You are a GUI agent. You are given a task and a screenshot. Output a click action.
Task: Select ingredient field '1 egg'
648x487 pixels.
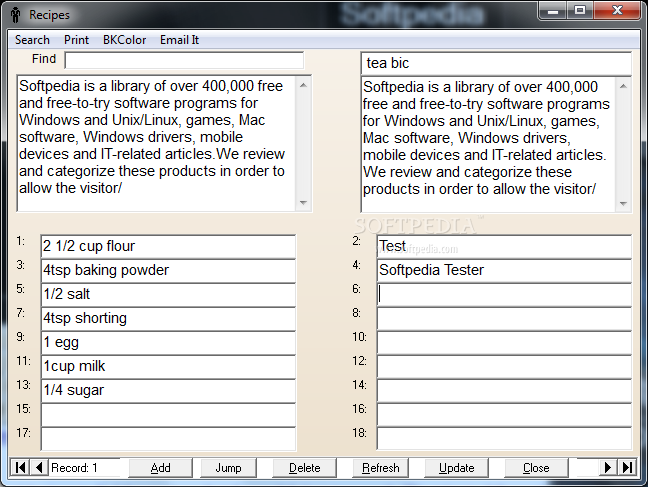point(168,342)
